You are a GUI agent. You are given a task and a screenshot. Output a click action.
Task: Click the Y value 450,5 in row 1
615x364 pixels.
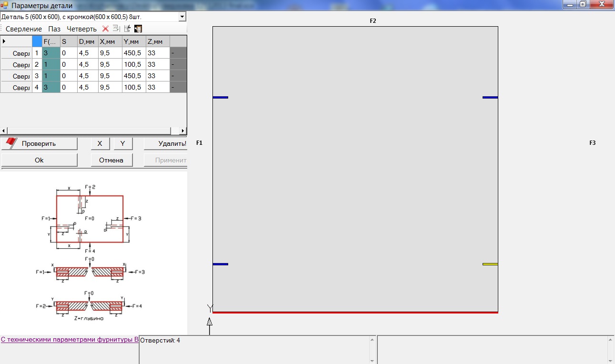pyautogui.click(x=134, y=53)
